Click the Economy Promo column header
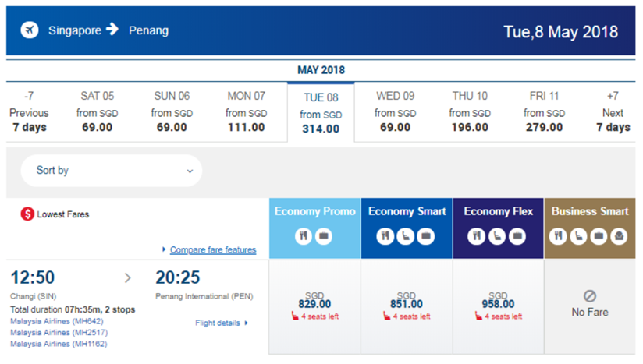643x364 pixels. pos(314,228)
